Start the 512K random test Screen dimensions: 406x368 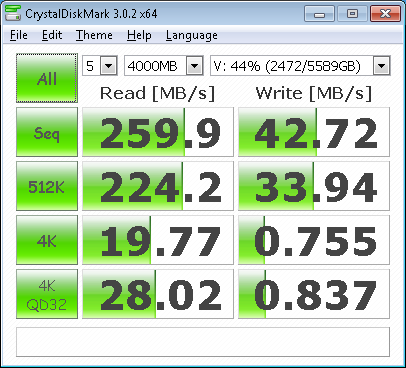click(x=47, y=186)
